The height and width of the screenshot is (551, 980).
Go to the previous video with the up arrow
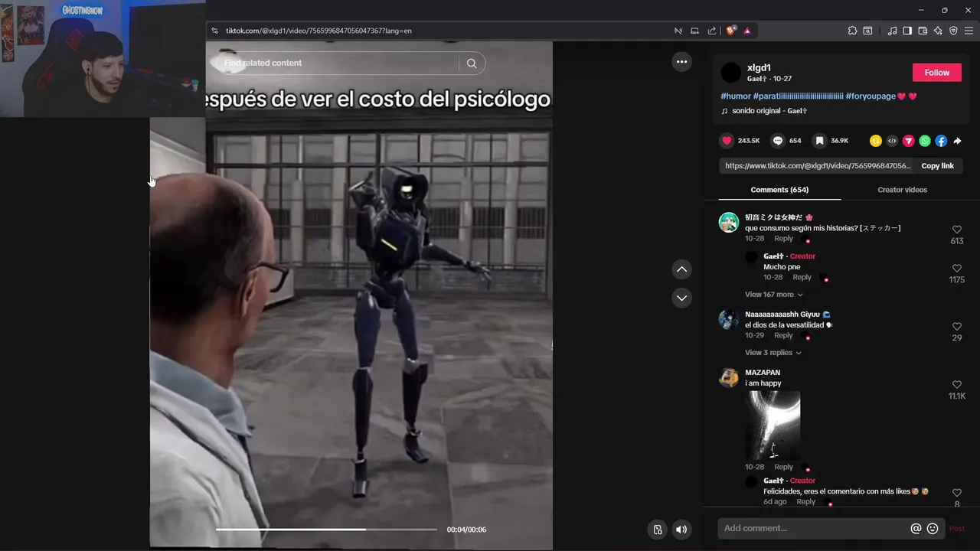[681, 269]
